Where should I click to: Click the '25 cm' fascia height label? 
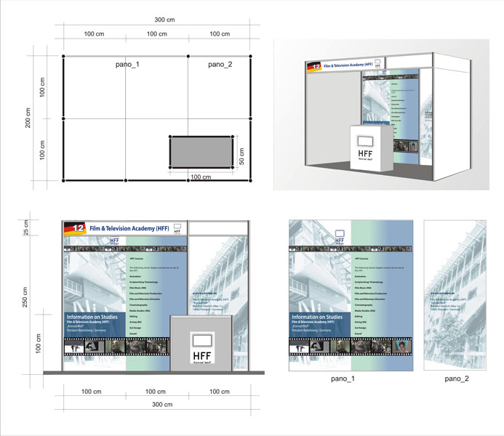pyautogui.click(x=25, y=227)
